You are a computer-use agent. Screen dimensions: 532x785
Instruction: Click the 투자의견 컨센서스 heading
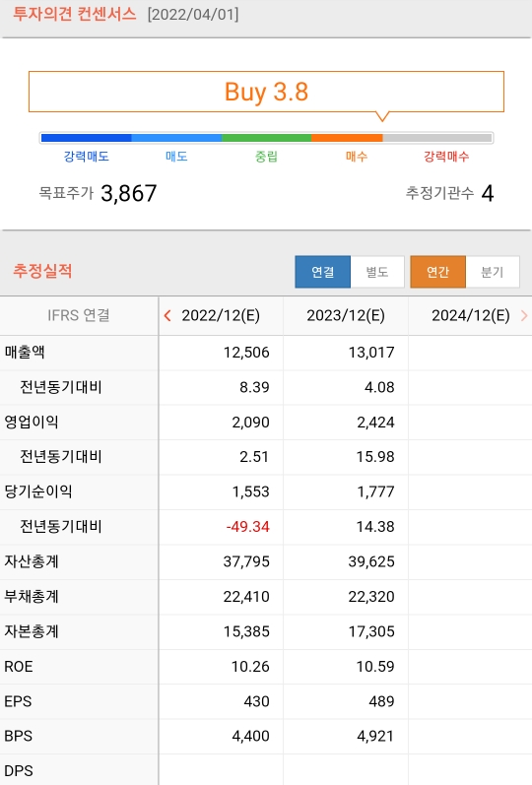tap(74, 14)
